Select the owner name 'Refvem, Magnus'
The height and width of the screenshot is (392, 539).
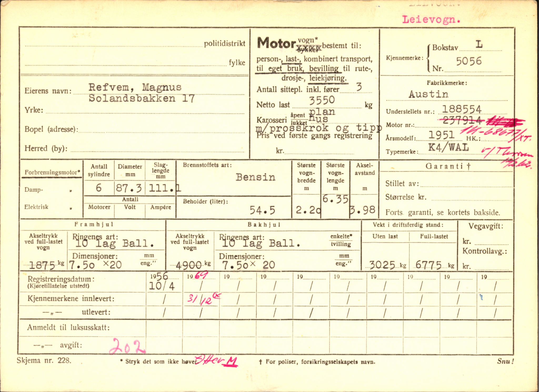[135, 87]
